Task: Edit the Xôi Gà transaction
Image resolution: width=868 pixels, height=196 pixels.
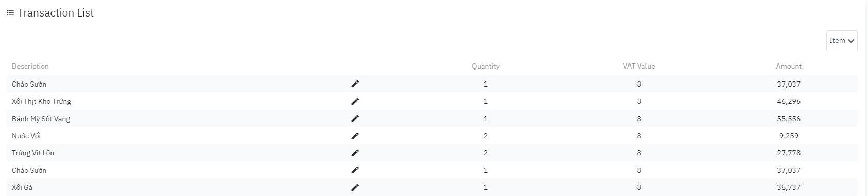Action: pos(354,187)
